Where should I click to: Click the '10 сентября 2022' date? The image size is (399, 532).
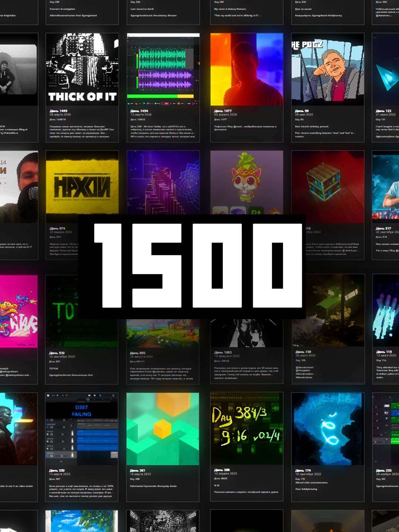coord(308,474)
